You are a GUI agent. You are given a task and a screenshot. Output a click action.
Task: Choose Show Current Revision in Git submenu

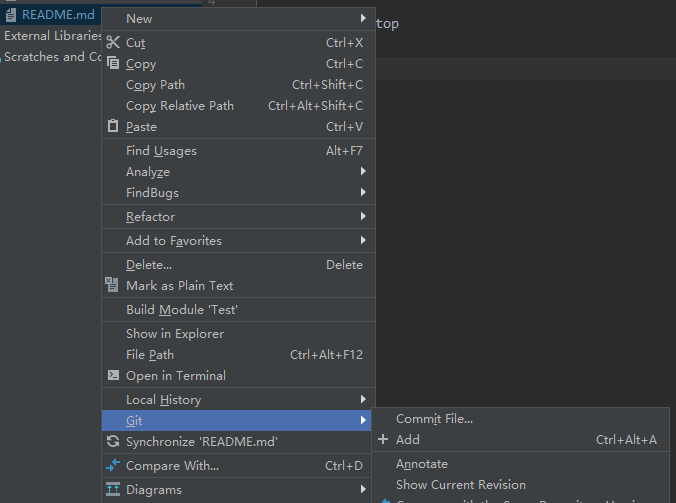click(520, 484)
